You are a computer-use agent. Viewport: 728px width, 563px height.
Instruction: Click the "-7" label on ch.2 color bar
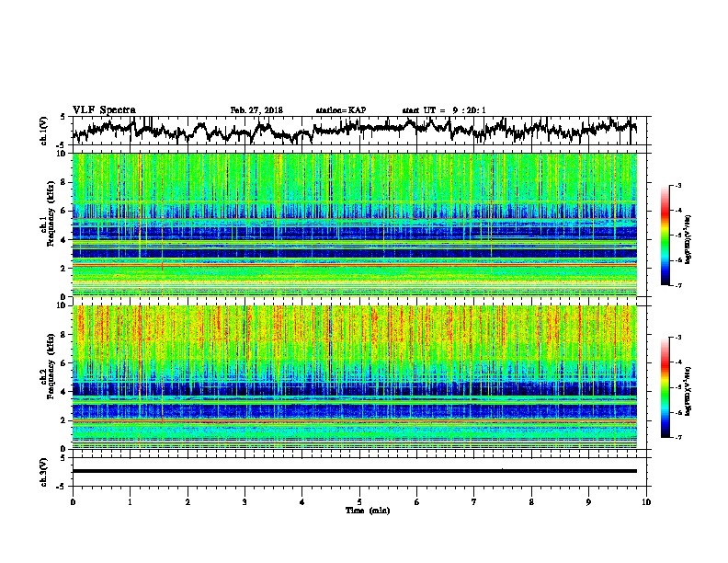[677, 437]
